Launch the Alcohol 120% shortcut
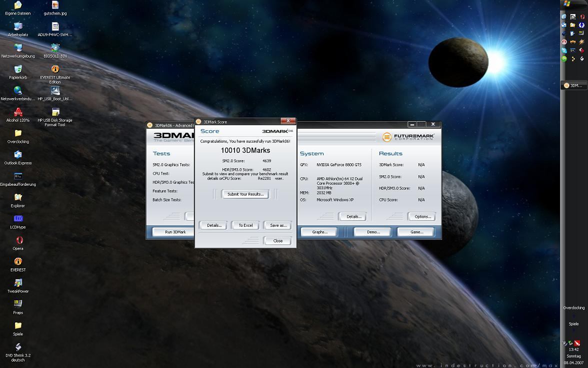This screenshot has width=588, height=368. click(17, 115)
